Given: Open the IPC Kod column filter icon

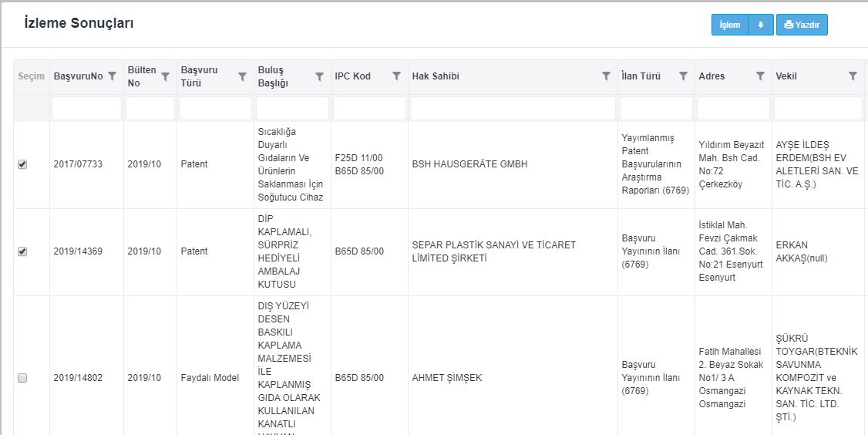Looking at the screenshot, I should pos(396,76).
